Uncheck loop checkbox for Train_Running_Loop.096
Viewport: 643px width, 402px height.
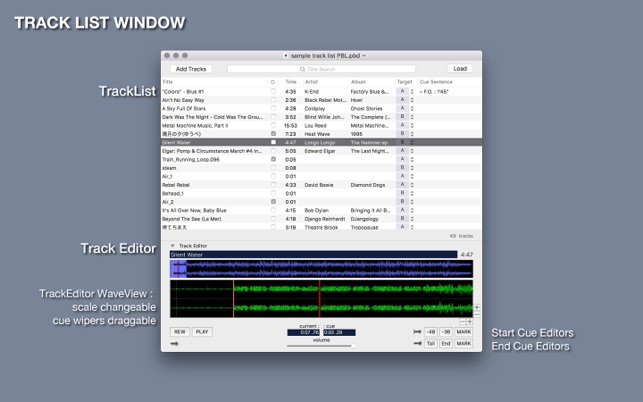(x=273, y=159)
